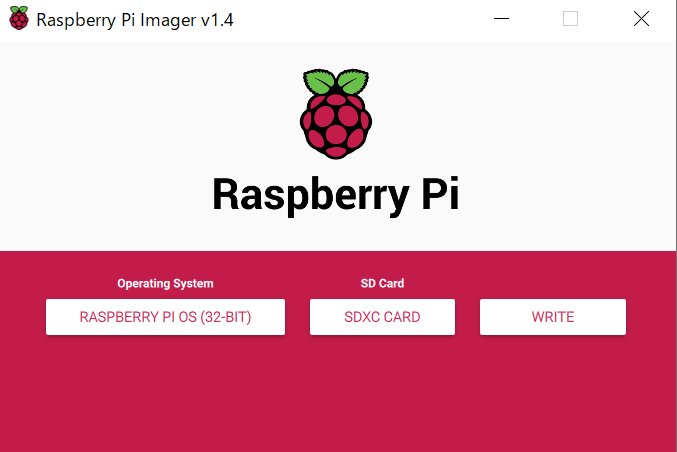
Task: Click the Raspberry Pi icon in the title bar
Action: pos(19,18)
